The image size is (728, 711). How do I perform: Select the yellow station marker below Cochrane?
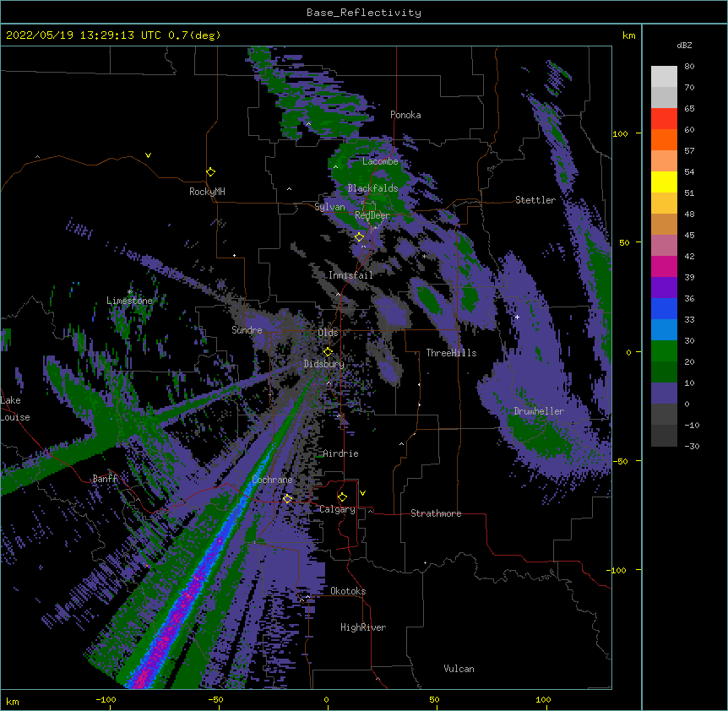(x=287, y=499)
